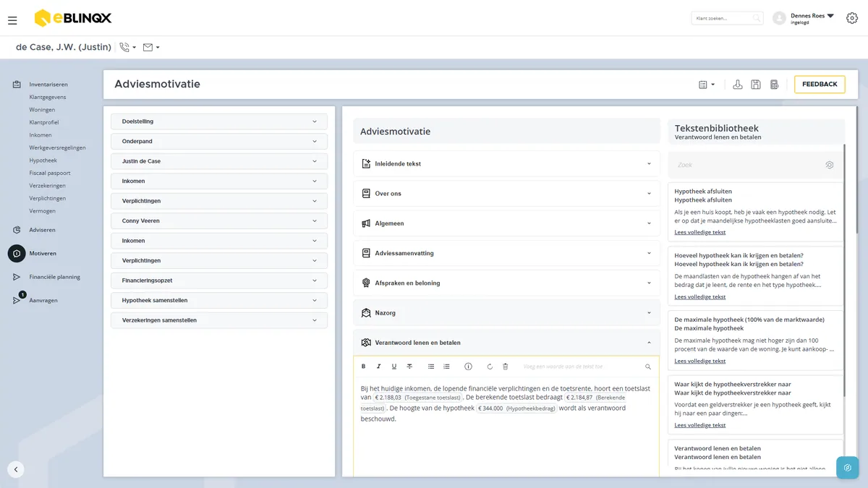Read full text of Hypotheek afsluiten
Viewport: 868px width, 488px height.
coord(700,233)
